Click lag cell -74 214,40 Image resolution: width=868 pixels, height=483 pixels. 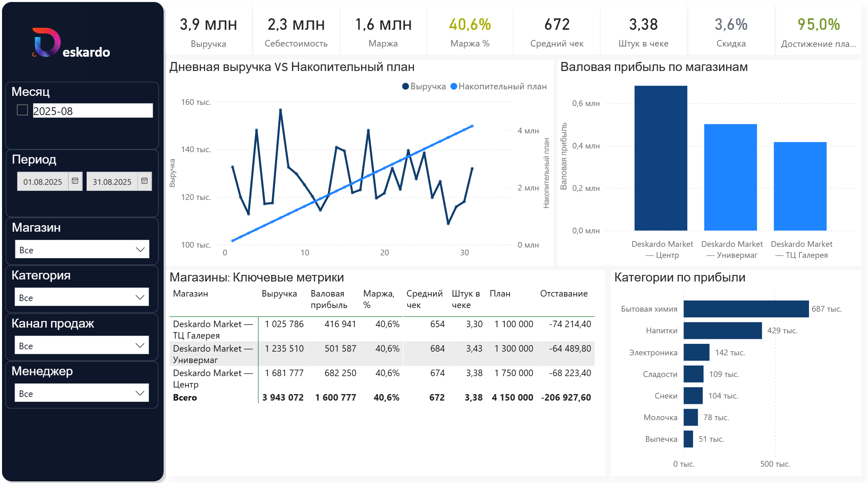[570, 324]
